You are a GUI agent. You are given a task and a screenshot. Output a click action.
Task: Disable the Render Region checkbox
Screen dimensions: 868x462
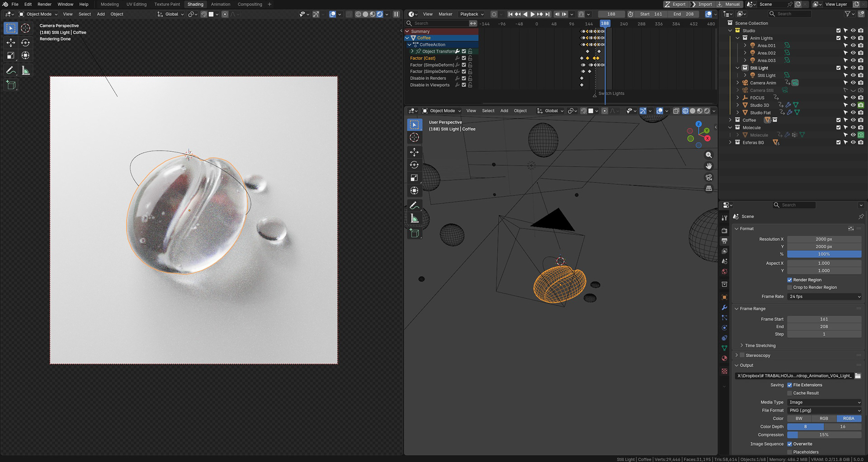789,280
